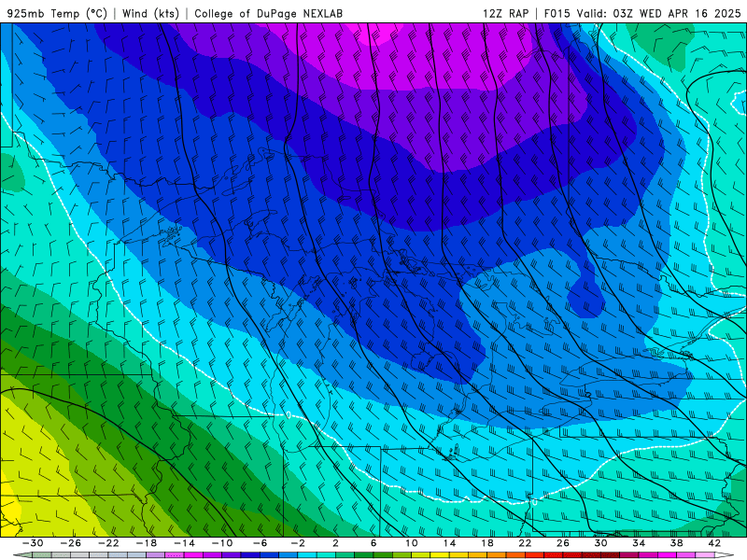Click the '−6' value on the temperature scale

[x=261, y=543]
